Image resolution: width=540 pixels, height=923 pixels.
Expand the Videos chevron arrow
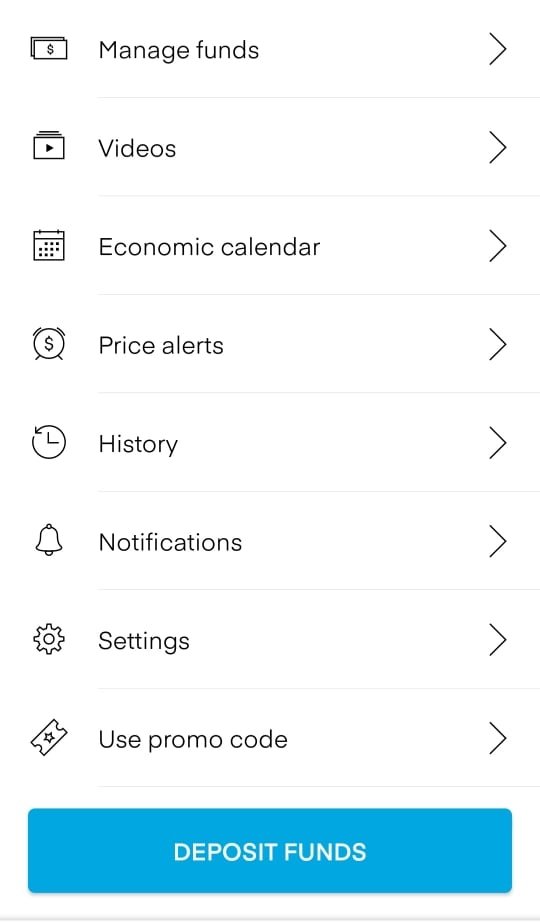[498, 147]
